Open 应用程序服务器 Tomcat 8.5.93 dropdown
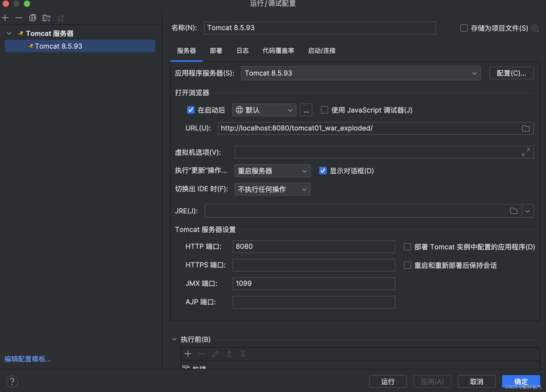The width and height of the screenshot is (546, 392). coord(361,73)
